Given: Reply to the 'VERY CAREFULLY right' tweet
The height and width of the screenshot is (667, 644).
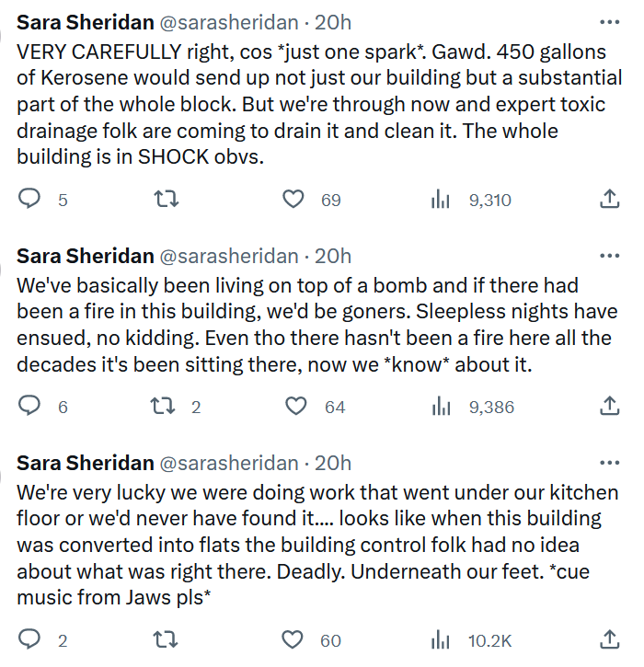Looking at the screenshot, I should pos(30,200).
